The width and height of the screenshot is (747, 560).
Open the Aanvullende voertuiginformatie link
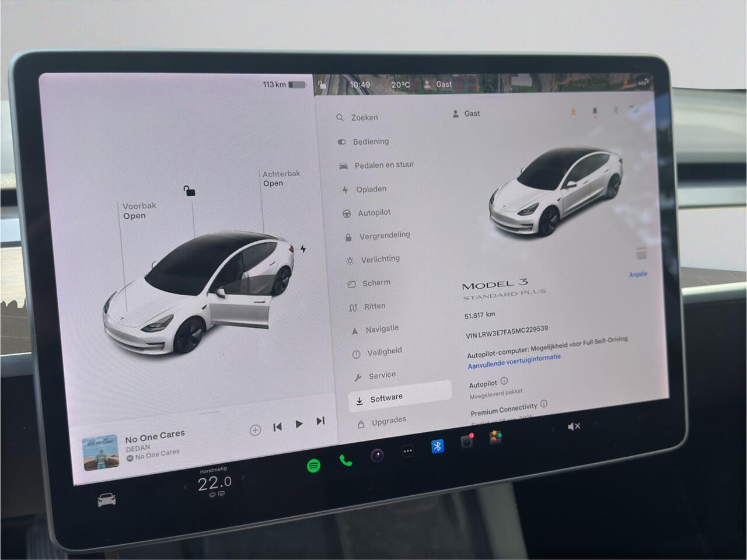coord(514,361)
